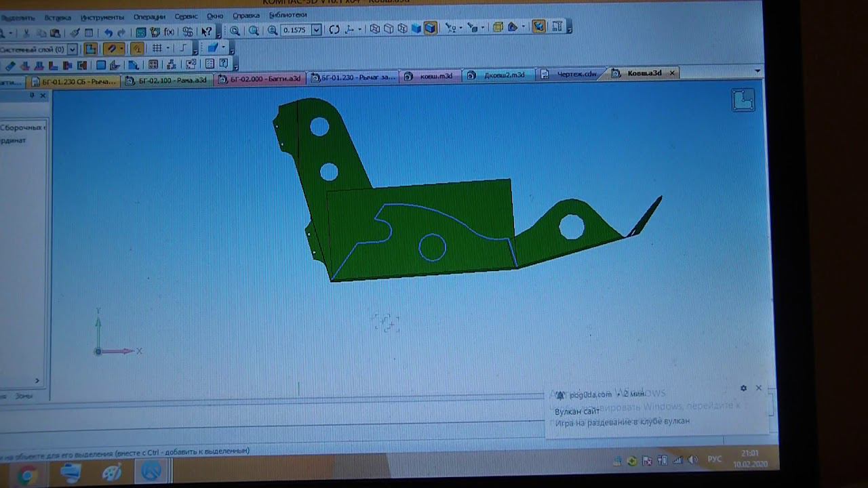Open Chrome from the Windows taskbar
The width and height of the screenshot is (868, 488).
pyautogui.click(x=28, y=474)
